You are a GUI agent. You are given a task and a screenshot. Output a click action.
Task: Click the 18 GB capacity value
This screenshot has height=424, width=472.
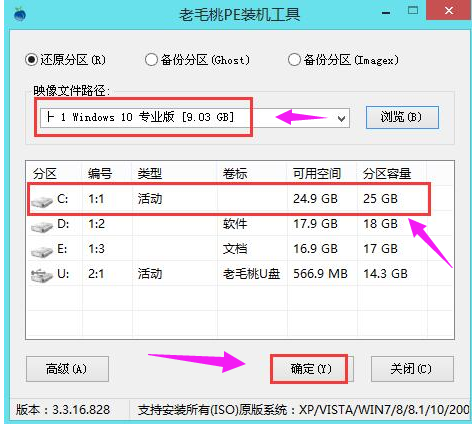tap(380, 224)
